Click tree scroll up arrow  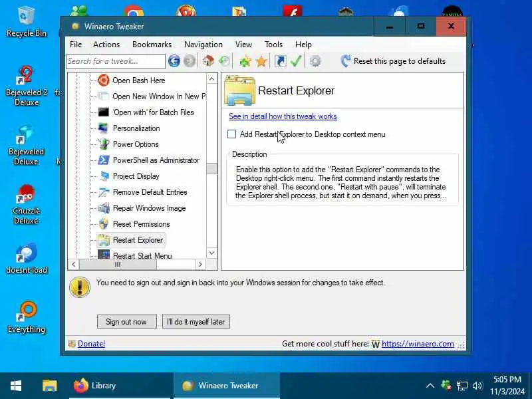211,79
